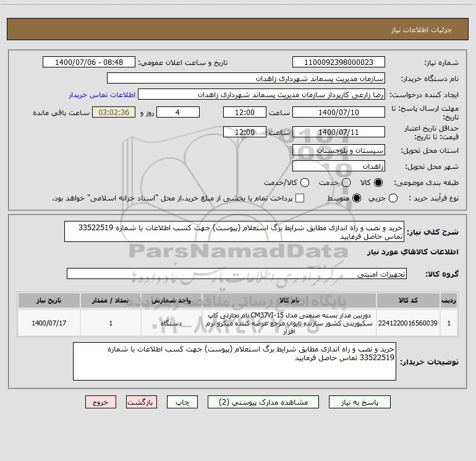476x461 pixels.
Task: Click remaining time field 03:02:36
Action: click(x=114, y=112)
